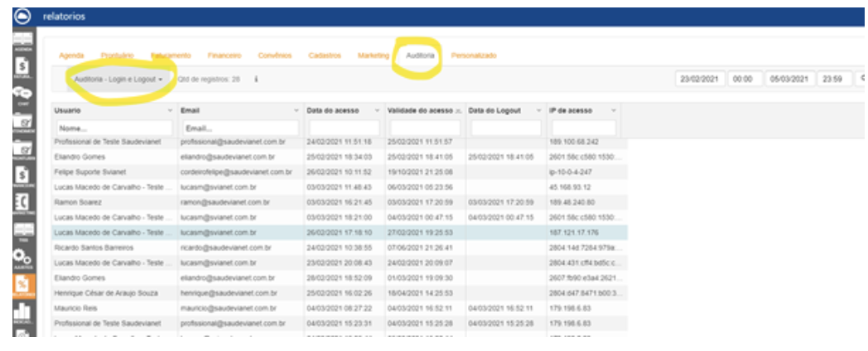The height and width of the screenshot is (351, 868).
Task: Click the info icon beside Qtd de registros
Action: coord(256,79)
